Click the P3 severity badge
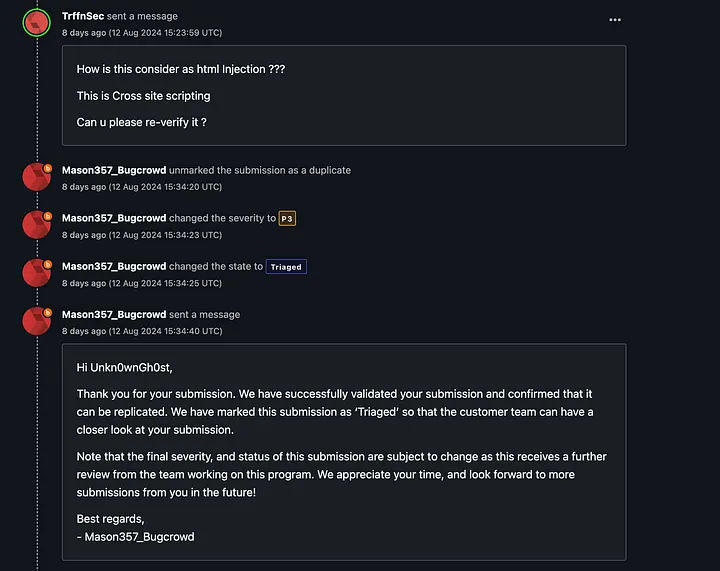This screenshot has height=571, width=720. click(x=287, y=218)
